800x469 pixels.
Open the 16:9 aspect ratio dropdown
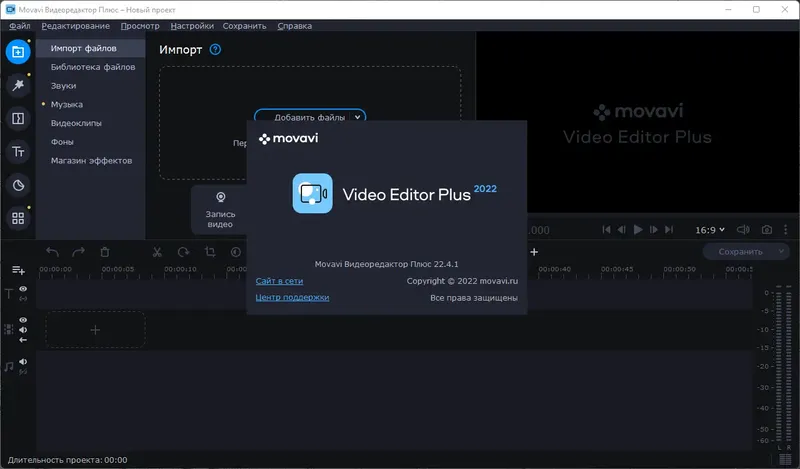click(x=710, y=230)
